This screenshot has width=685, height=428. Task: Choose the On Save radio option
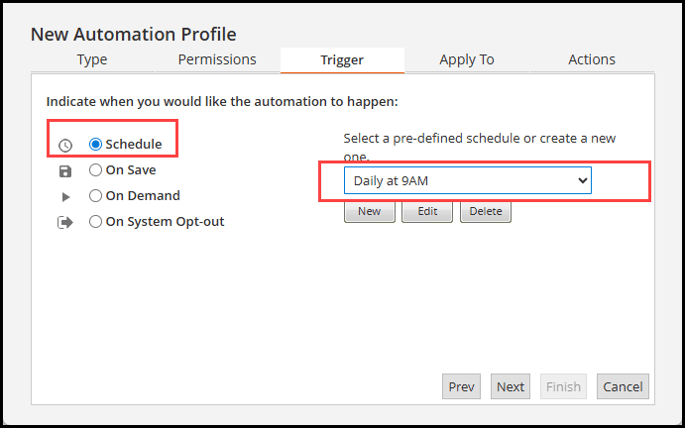(95, 170)
